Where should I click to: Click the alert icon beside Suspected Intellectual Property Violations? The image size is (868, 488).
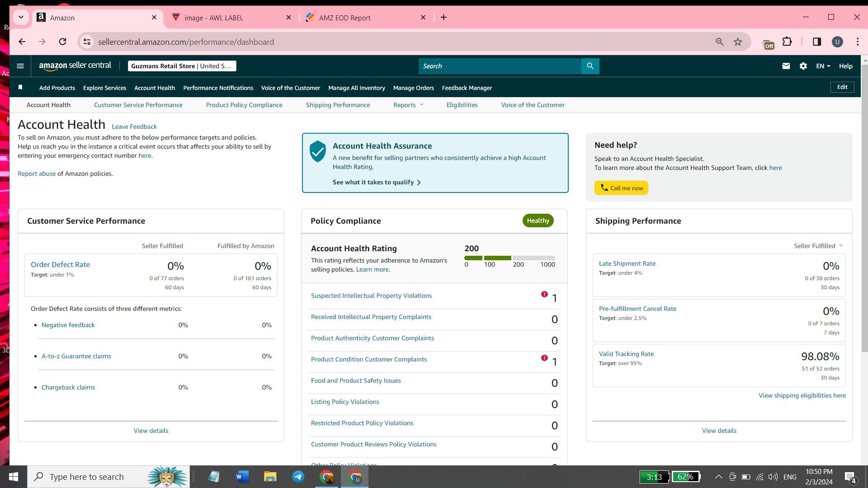544,294
